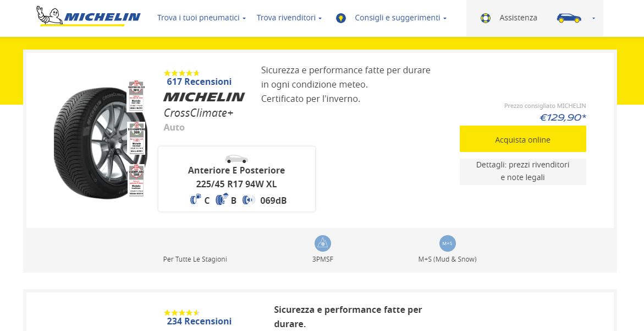644x331 pixels.
Task: Click the lifebuoy assistance icon
Action: [485, 18]
